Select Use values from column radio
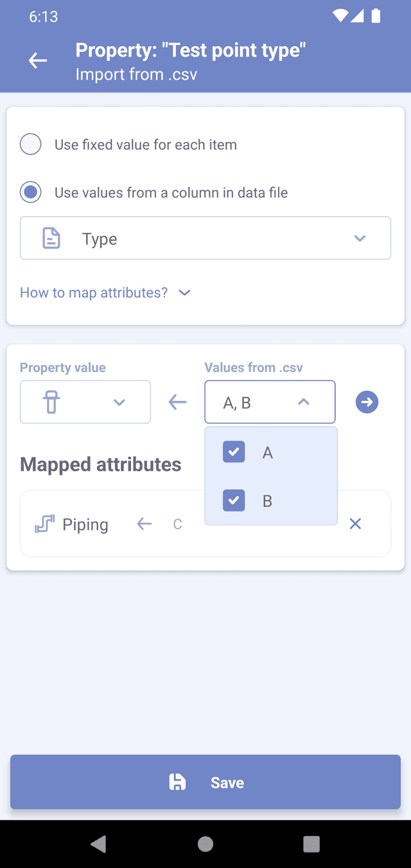The height and width of the screenshot is (868, 411). point(31,192)
